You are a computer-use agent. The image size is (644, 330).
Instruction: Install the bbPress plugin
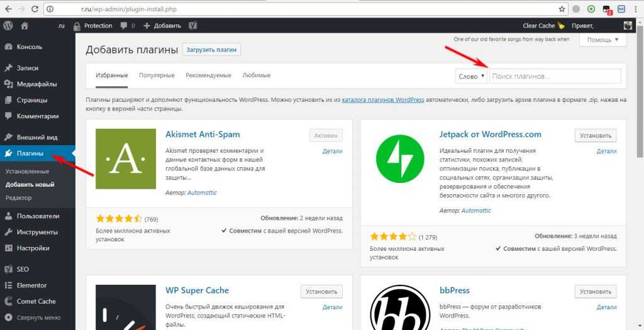596,292
